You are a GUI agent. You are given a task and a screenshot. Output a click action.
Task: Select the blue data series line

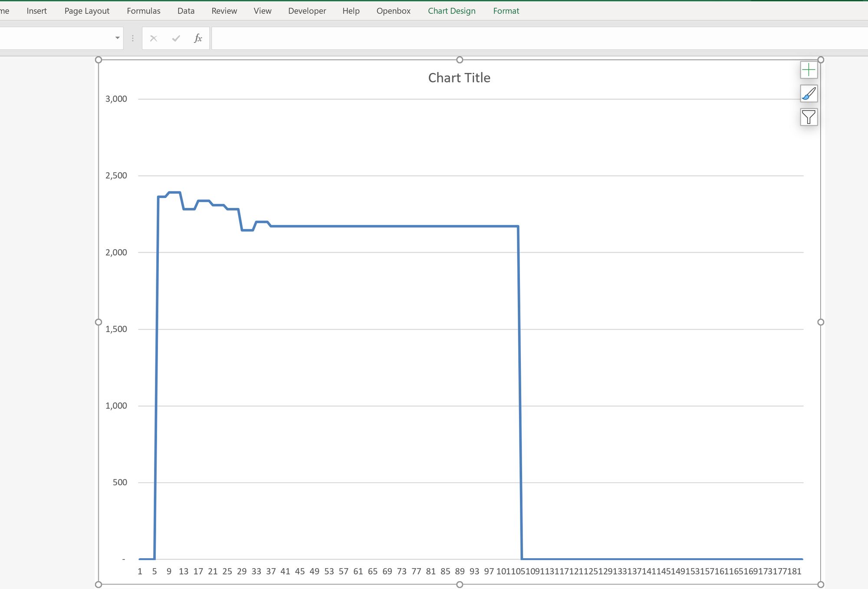391,226
